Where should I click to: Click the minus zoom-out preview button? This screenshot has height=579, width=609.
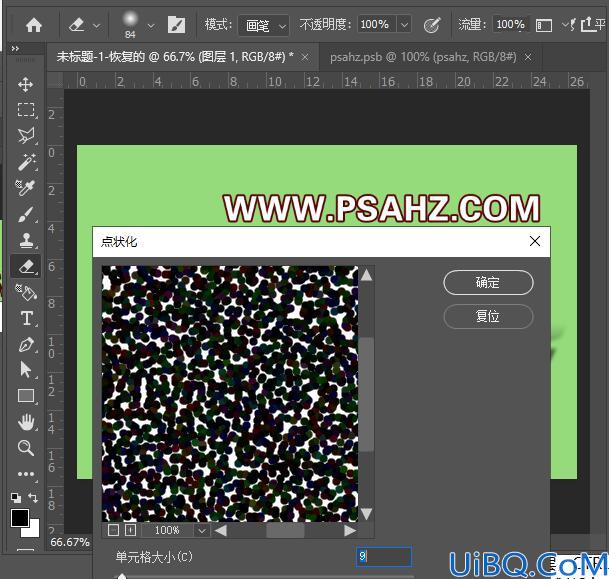coord(113,530)
